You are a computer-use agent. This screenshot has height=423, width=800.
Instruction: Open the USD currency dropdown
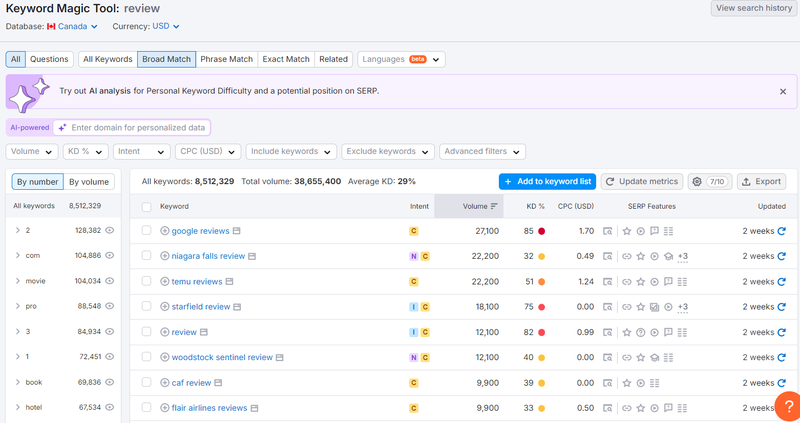[166, 27]
